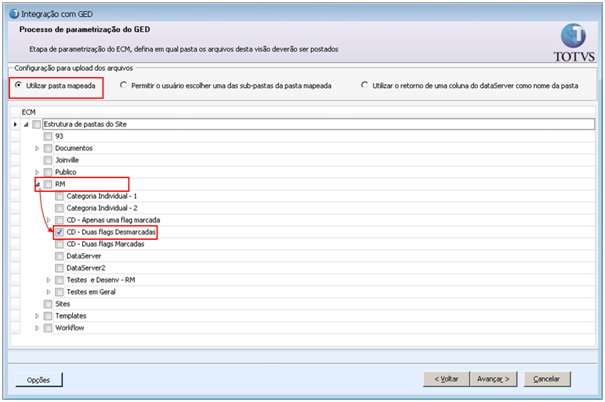
Task: Enable the Sites folder checkbox
Action: pyautogui.click(x=48, y=304)
